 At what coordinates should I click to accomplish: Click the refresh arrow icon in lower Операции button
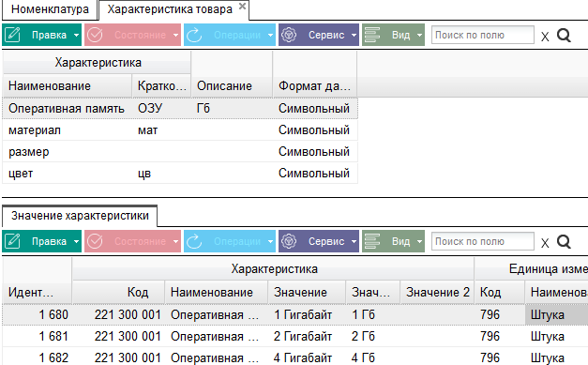coord(194,241)
